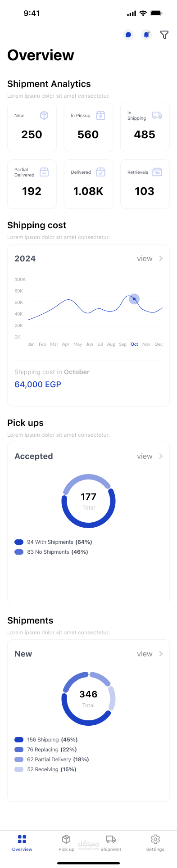Select the With Shipments legend swatch

coord(19,542)
